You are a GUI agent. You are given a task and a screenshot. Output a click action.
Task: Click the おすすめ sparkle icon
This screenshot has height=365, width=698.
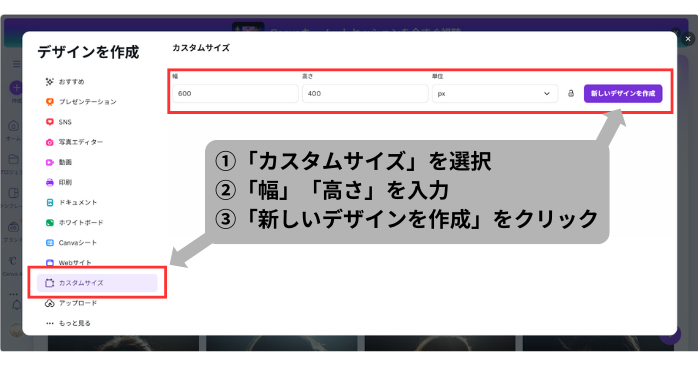click(49, 81)
